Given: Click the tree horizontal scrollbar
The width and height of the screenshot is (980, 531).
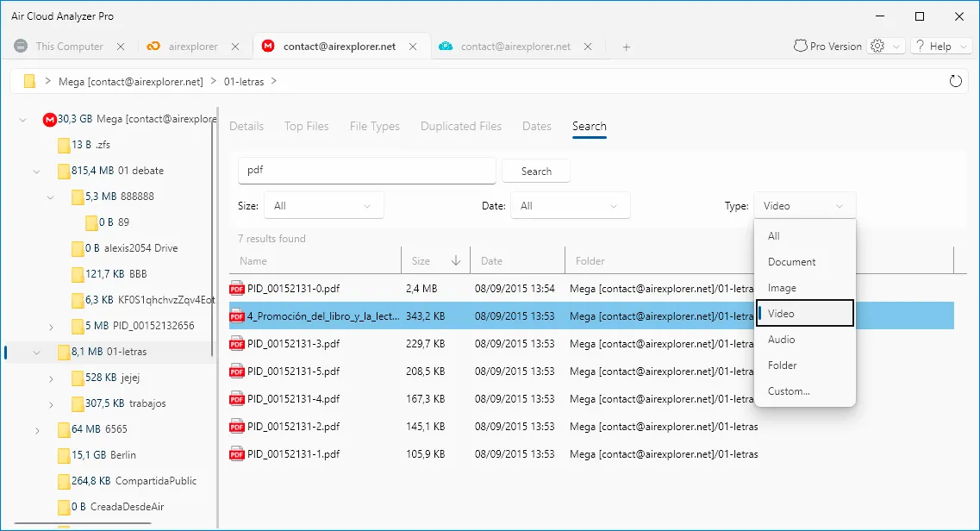Looking at the screenshot, I should pos(83,523).
